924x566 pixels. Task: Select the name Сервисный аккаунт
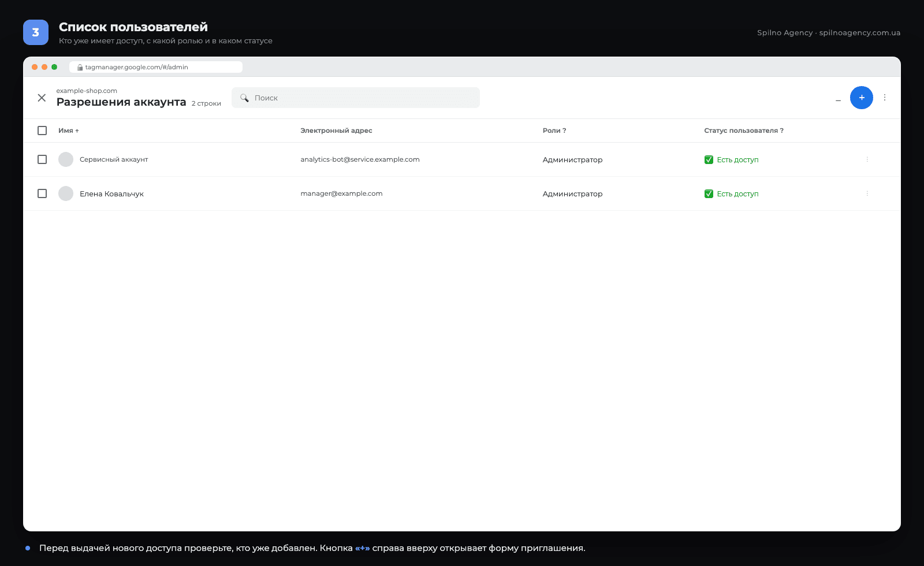pyautogui.click(x=114, y=159)
